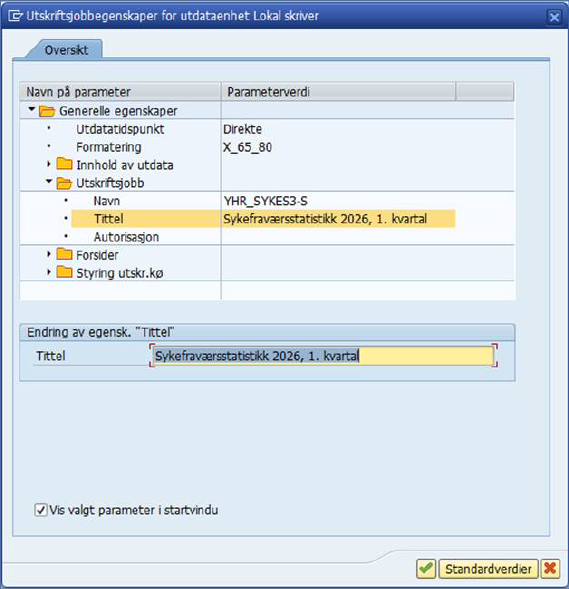The height and width of the screenshot is (589, 569).
Task: Select the Autorisasjon parameter row
Action: point(126,237)
